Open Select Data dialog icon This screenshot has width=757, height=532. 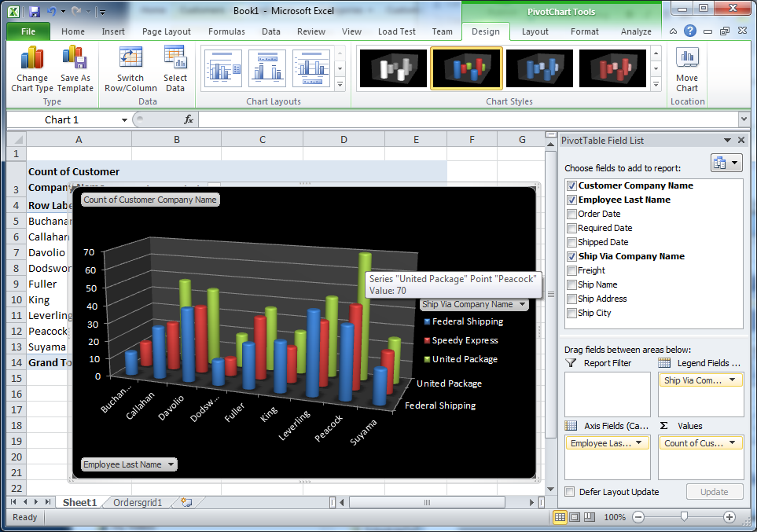click(x=175, y=58)
